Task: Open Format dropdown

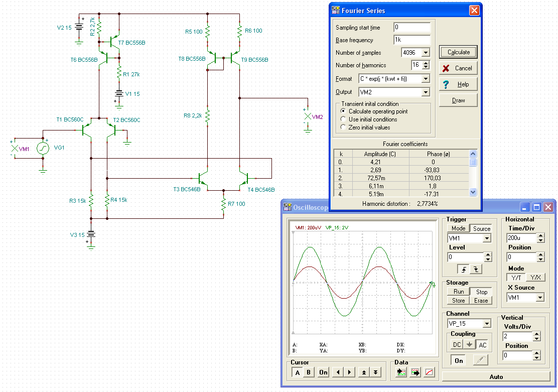Action: point(426,79)
